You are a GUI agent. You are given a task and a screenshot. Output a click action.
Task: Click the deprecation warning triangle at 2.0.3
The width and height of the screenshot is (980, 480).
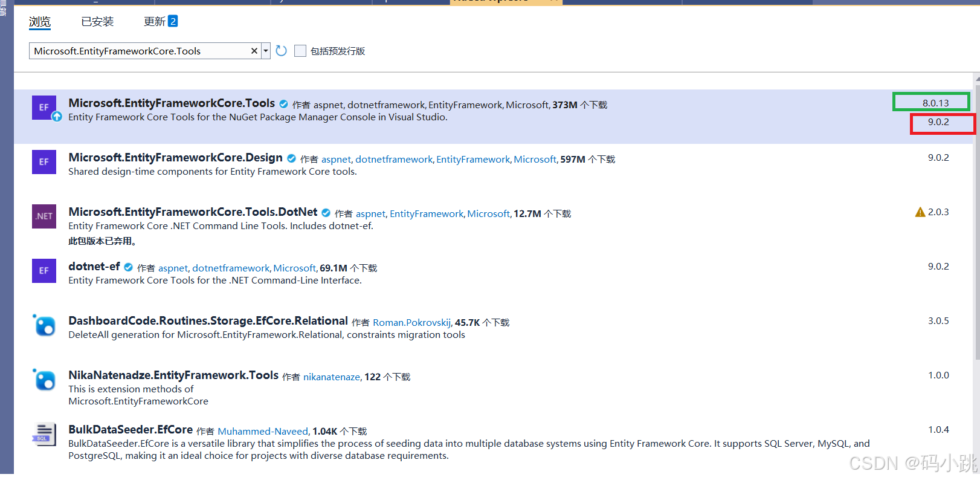pyautogui.click(x=920, y=212)
